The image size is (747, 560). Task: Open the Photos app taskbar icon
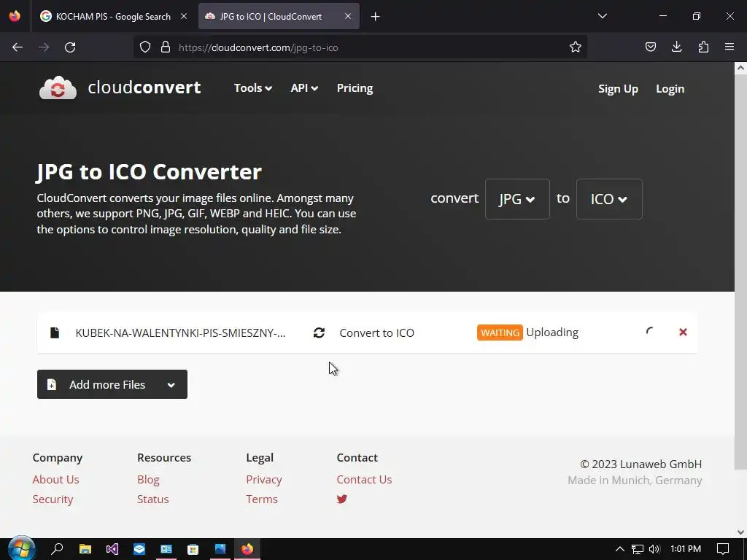[220, 549]
